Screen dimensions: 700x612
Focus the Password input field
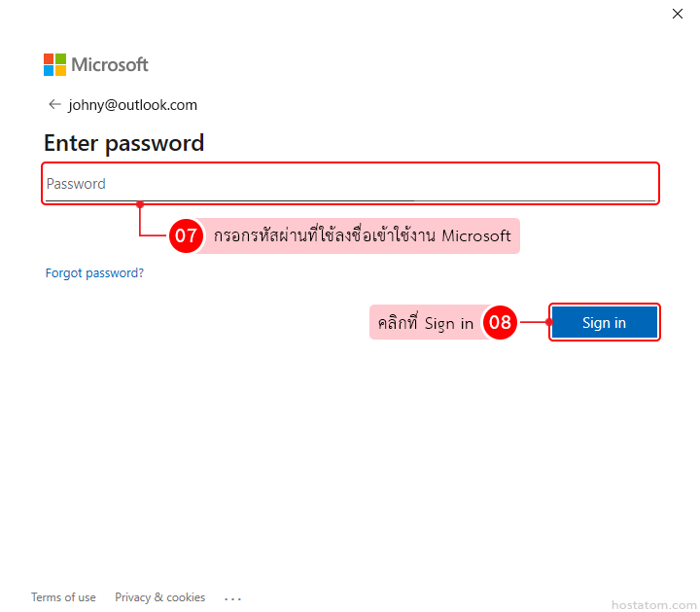350,184
